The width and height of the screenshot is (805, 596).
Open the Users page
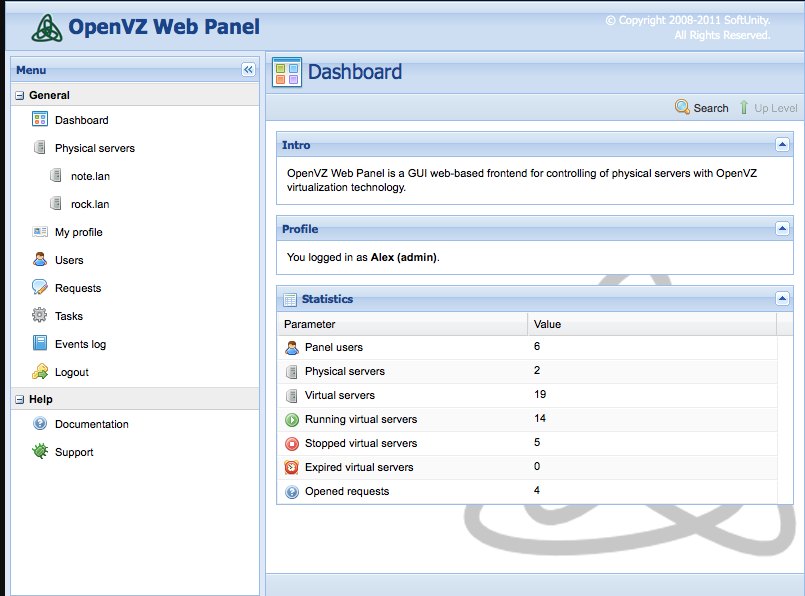[69, 260]
